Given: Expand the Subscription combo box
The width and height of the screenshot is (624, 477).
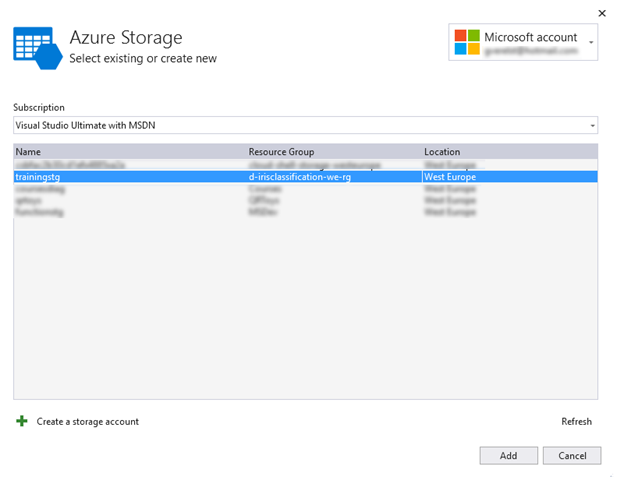Looking at the screenshot, I should 592,125.
